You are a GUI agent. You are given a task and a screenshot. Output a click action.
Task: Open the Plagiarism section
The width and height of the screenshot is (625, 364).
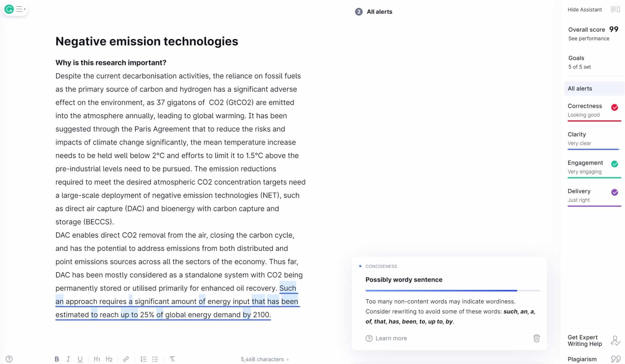click(582, 359)
